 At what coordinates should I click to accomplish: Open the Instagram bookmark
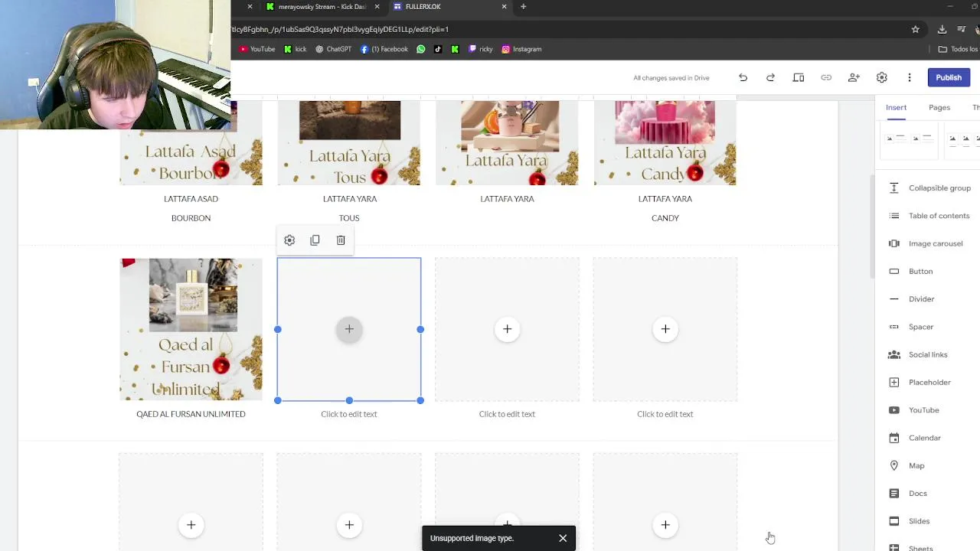tap(521, 49)
